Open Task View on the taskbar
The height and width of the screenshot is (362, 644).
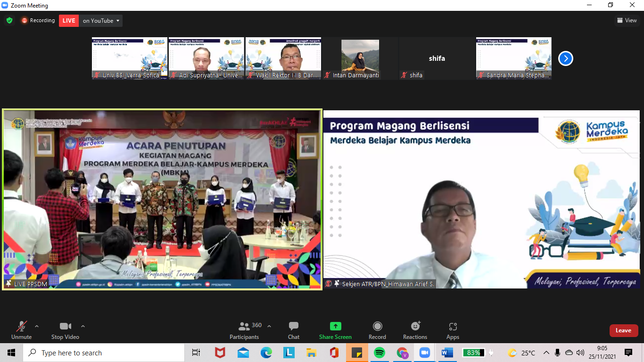coord(196,353)
